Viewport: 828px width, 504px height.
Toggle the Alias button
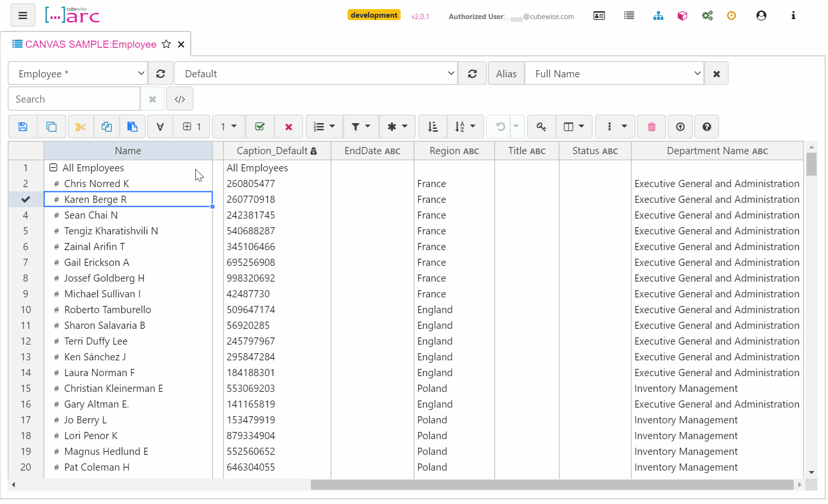tap(506, 74)
